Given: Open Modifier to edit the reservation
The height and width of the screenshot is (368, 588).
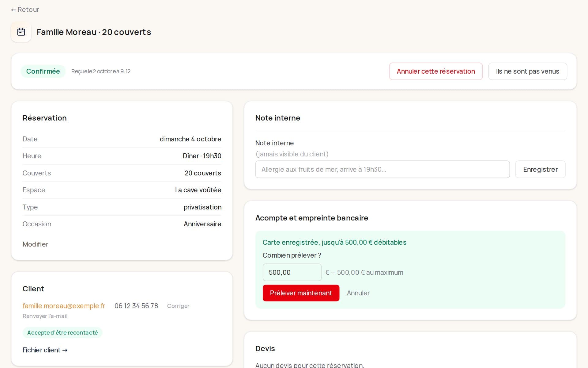Looking at the screenshot, I should (35, 244).
